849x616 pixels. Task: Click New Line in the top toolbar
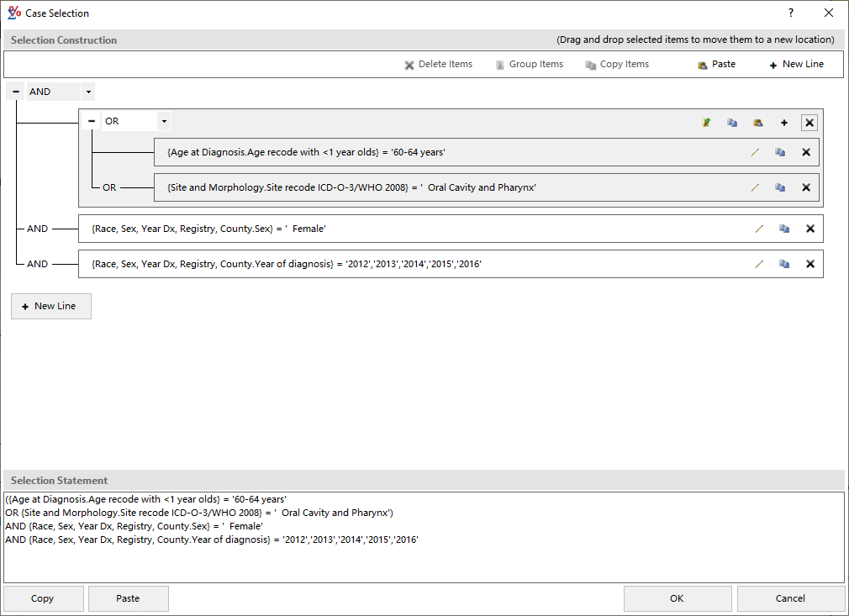tap(794, 64)
